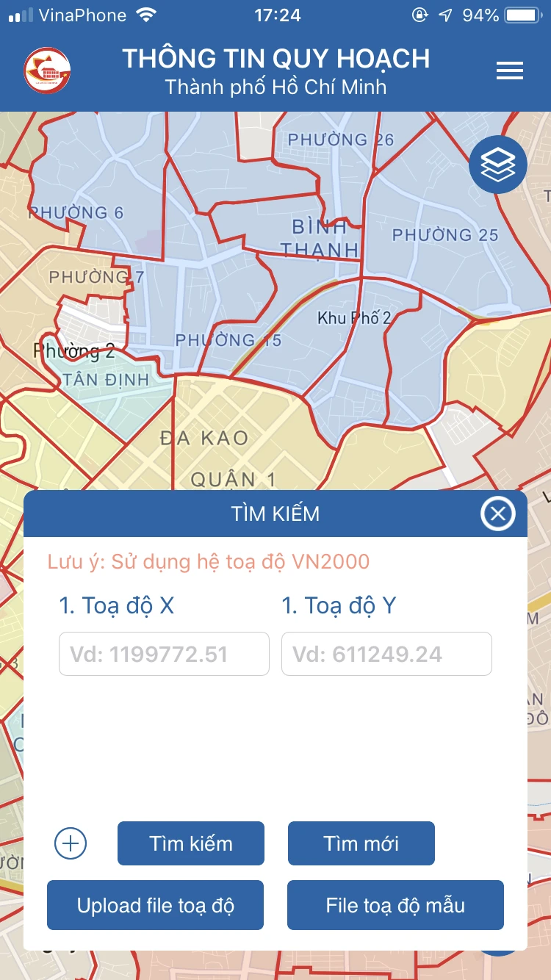The width and height of the screenshot is (551, 980).
Task: Download File toạ độ mẫu sample
Action: (395, 905)
